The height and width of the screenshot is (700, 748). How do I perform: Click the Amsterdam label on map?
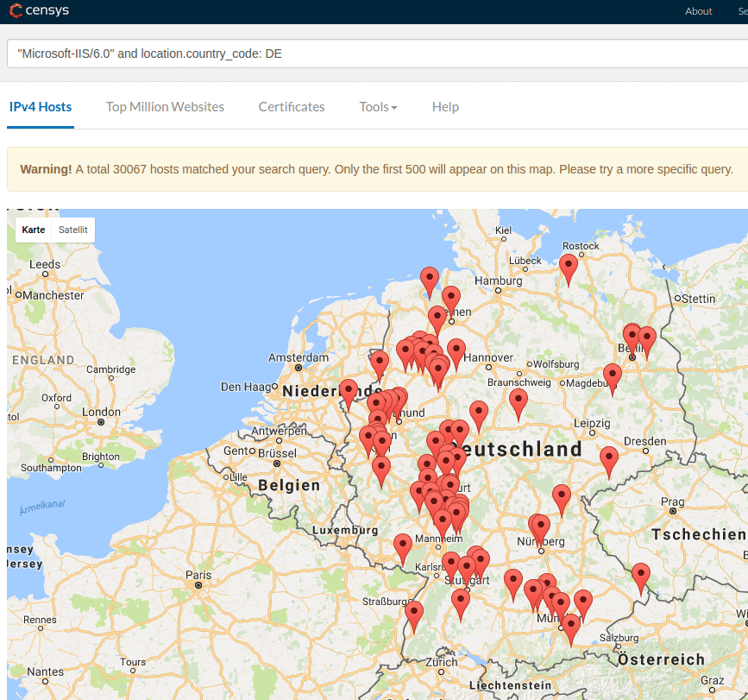(299, 357)
